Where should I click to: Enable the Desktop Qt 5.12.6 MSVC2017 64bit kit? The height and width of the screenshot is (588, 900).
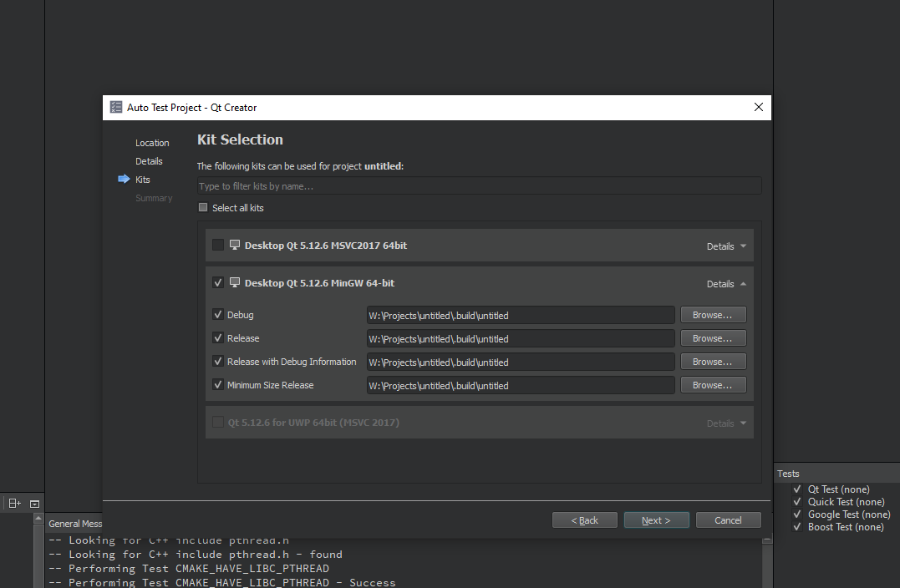218,246
